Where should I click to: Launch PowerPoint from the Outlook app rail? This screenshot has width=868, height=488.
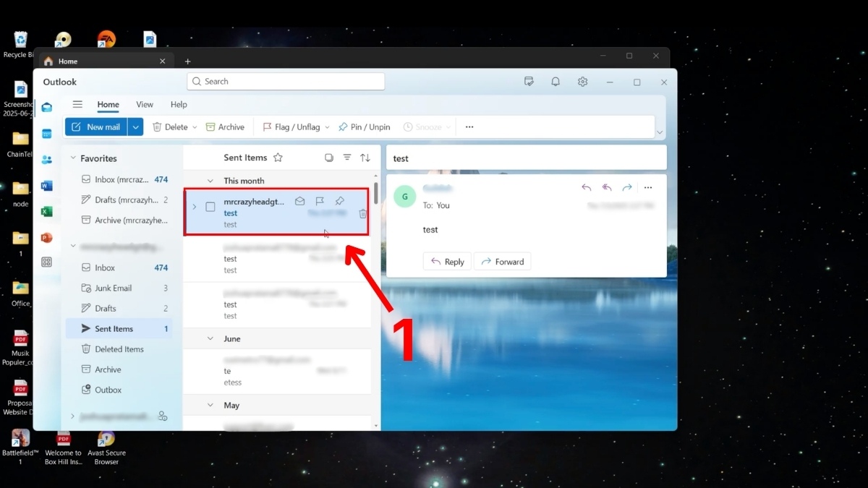click(47, 238)
